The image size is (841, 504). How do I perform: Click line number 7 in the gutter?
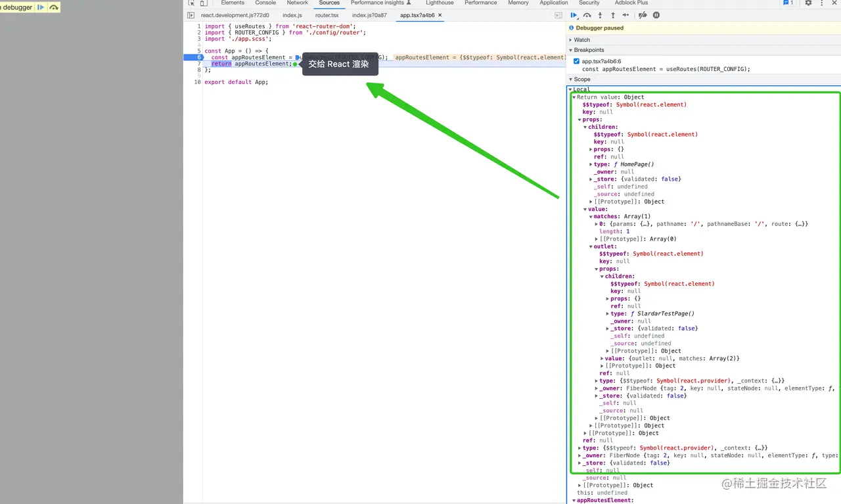(198, 64)
